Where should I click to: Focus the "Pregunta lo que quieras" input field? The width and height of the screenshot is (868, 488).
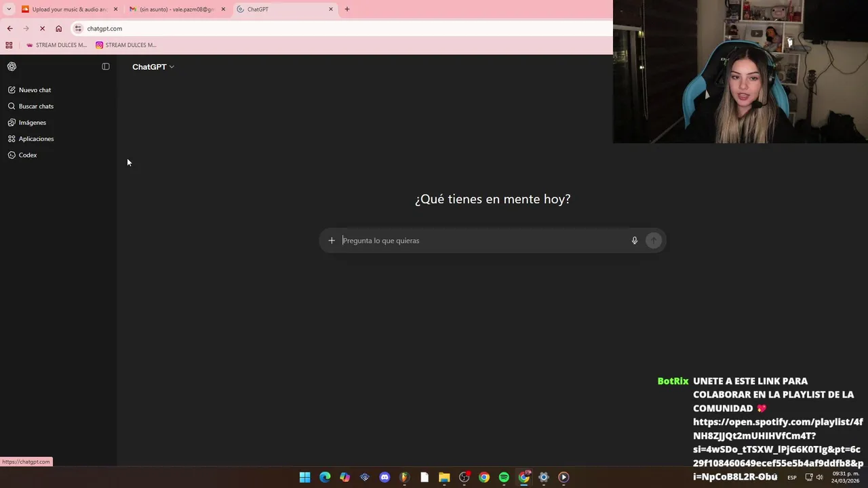point(481,241)
